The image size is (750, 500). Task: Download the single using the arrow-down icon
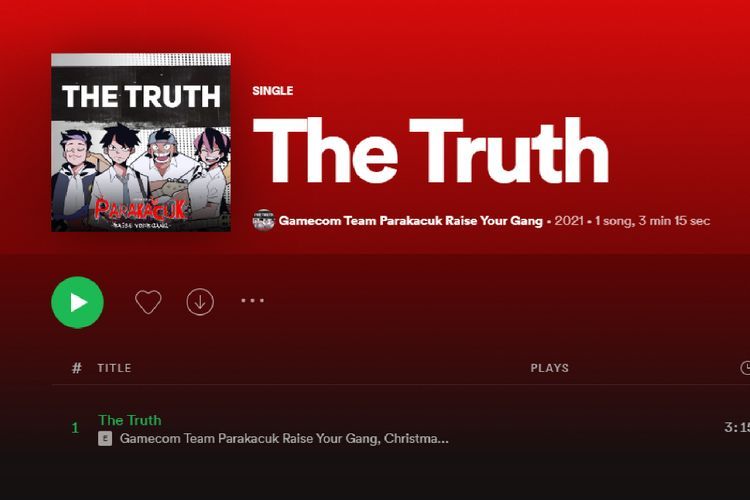click(200, 302)
